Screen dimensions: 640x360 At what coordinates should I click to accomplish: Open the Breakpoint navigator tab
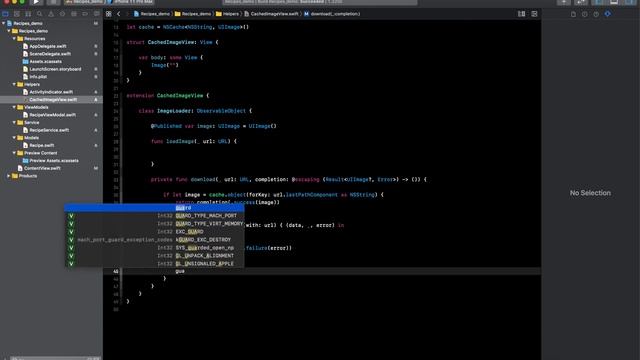click(85, 14)
